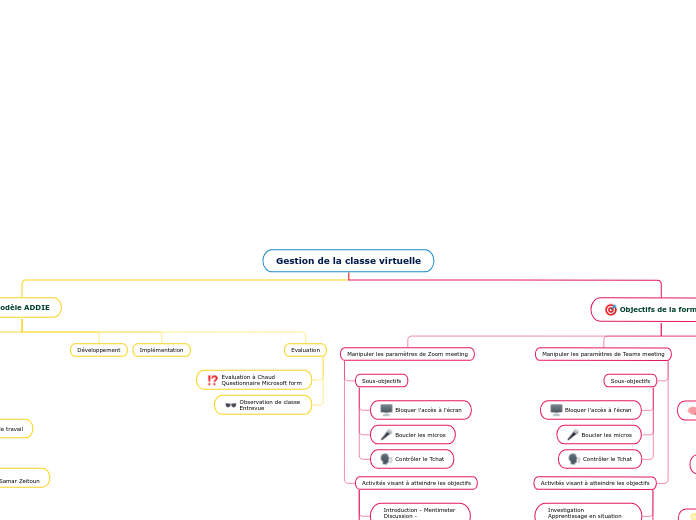Viewport: 696px width, 520px height.
Task: Click the pink brain icon node at right edge
Action: 688,410
